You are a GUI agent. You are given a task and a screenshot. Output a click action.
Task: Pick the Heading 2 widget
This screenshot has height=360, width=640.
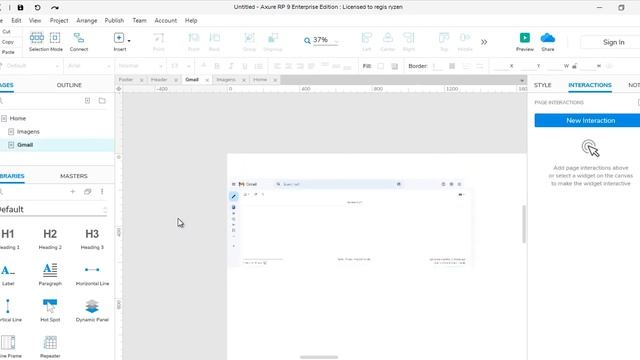click(50, 238)
